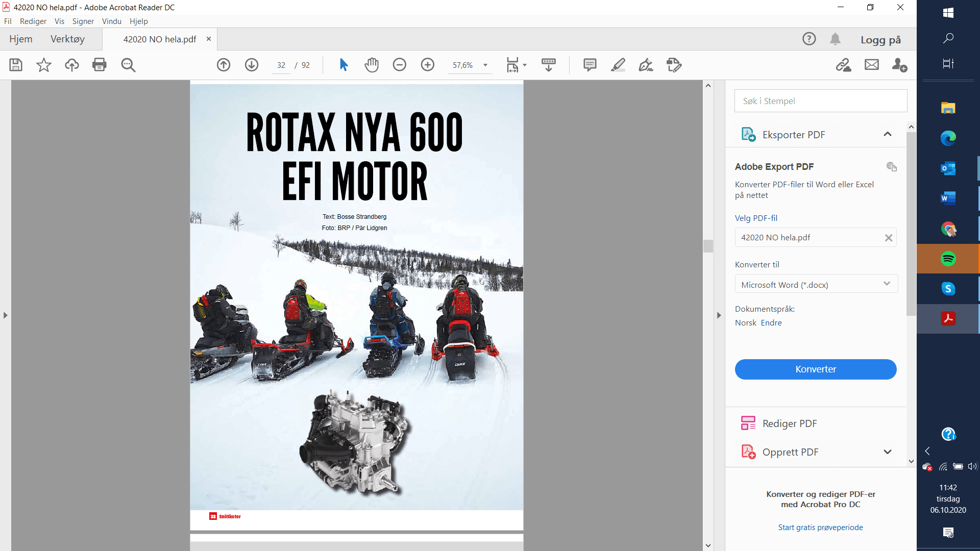Viewport: 980px width, 551px height.
Task: Open the Vis menu
Action: [59, 21]
